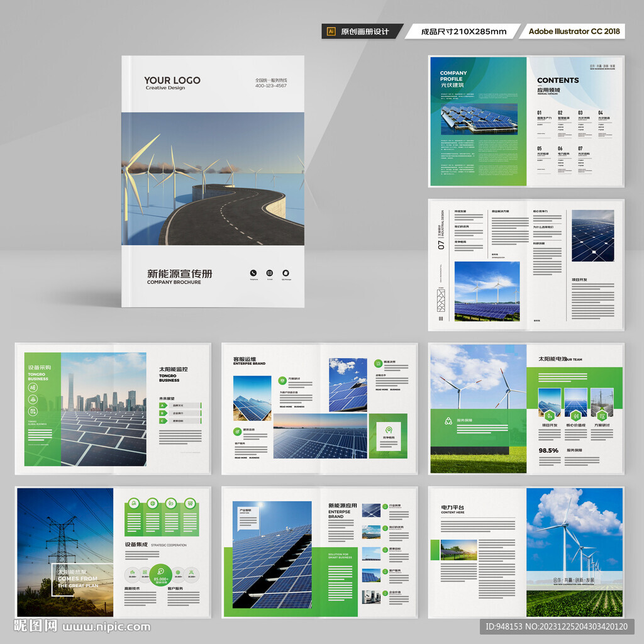The height and width of the screenshot is (644, 644).
Task: Click the 新能源应用 heading
Action: coord(343,506)
